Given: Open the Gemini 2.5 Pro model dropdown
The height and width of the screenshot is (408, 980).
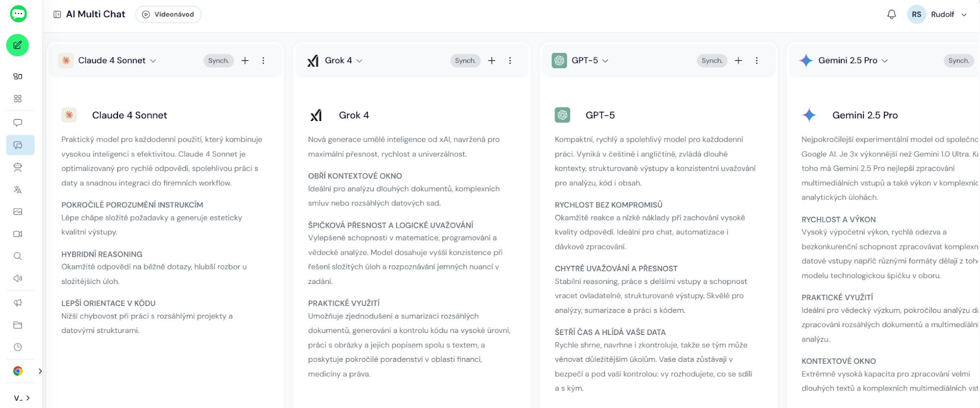Looking at the screenshot, I should (843, 60).
